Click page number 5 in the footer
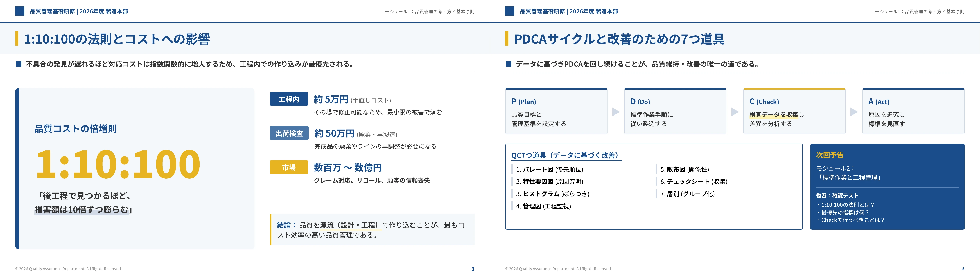Viewport: 980px width, 276px height. pyautogui.click(x=963, y=269)
